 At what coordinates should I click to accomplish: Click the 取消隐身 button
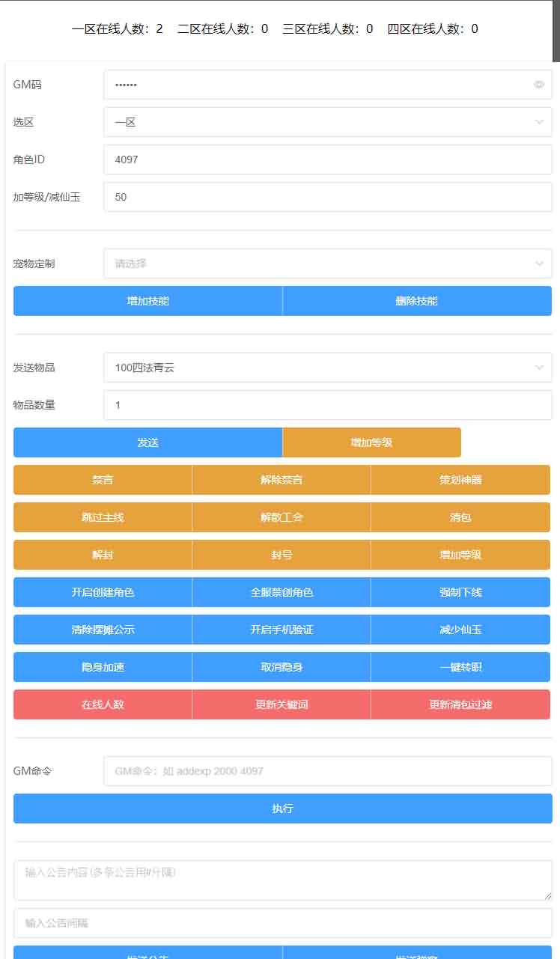(x=281, y=667)
